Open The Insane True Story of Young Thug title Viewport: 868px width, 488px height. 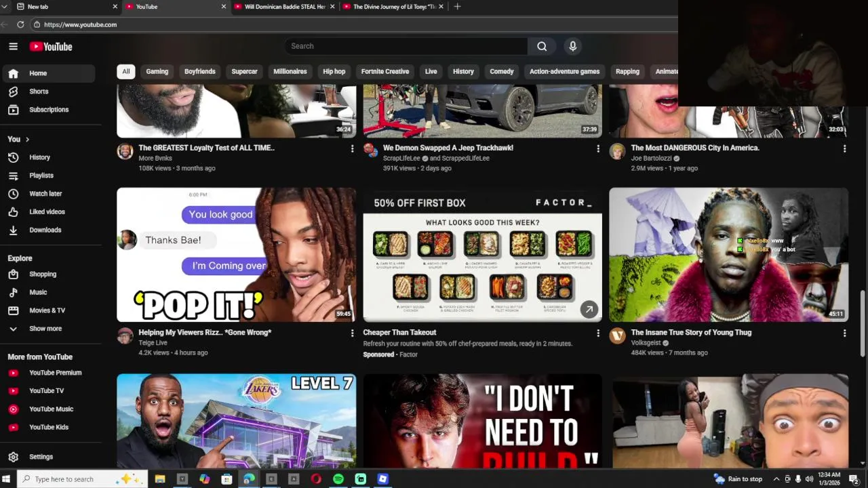(x=691, y=333)
